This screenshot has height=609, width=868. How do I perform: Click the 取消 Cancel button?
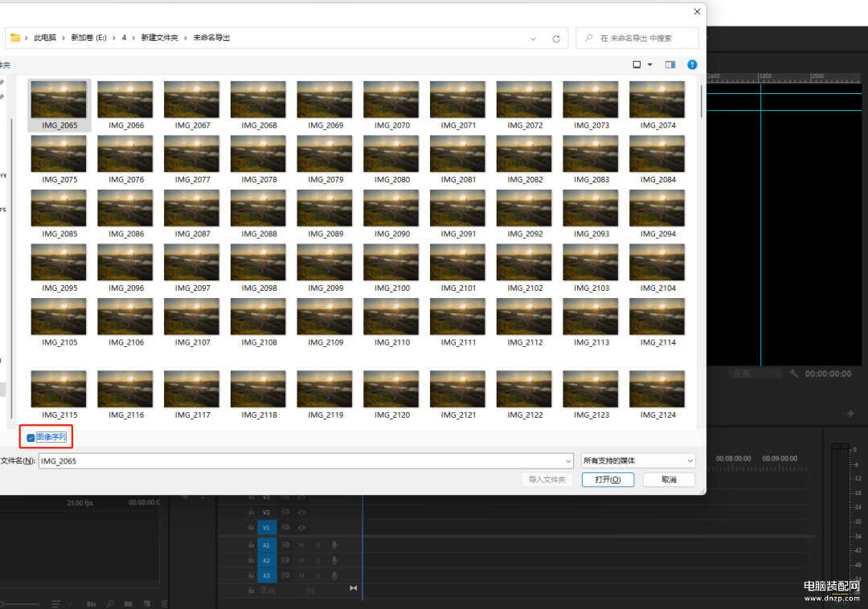669,480
